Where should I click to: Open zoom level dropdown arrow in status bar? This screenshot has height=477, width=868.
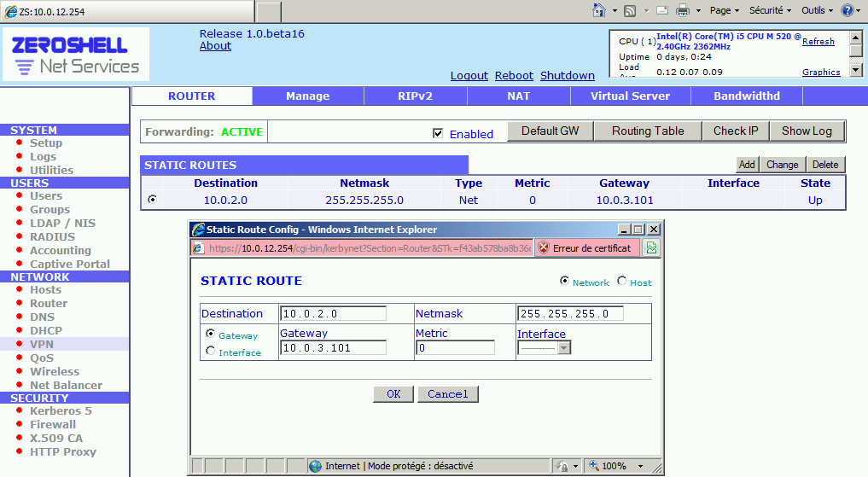click(x=640, y=466)
